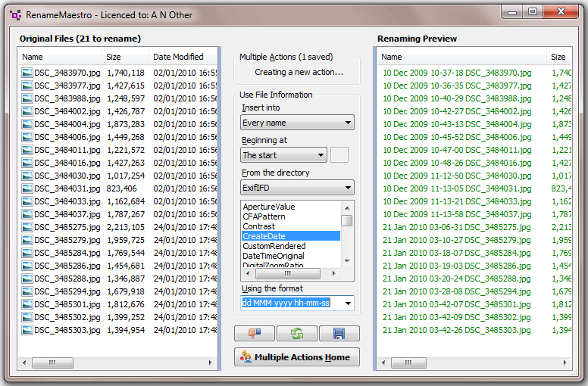Click the tag list scroll down arrow
The height and width of the screenshot is (386, 588).
tap(347, 261)
